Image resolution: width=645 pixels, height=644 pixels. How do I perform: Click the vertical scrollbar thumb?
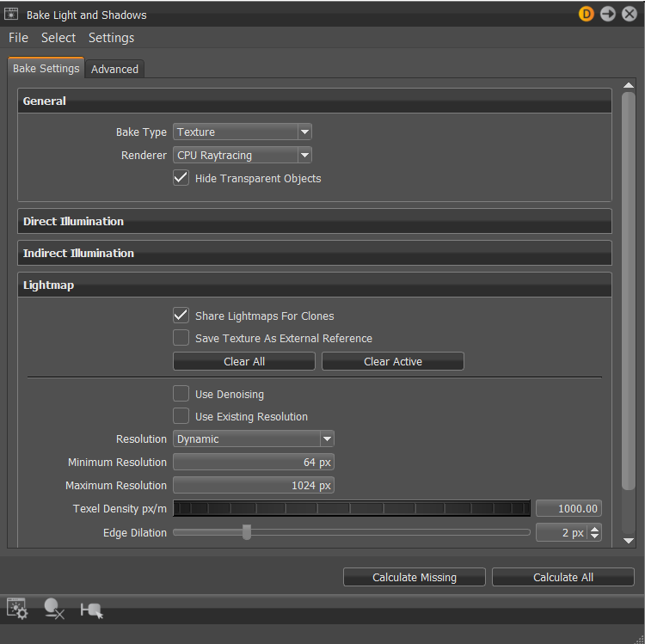tap(629, 291)
